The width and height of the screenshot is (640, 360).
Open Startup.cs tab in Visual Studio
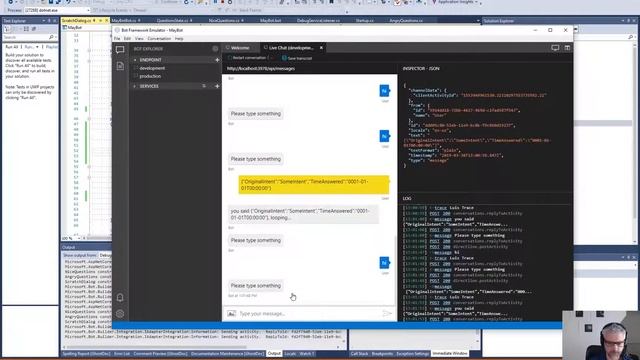click(x=364, y=20)
